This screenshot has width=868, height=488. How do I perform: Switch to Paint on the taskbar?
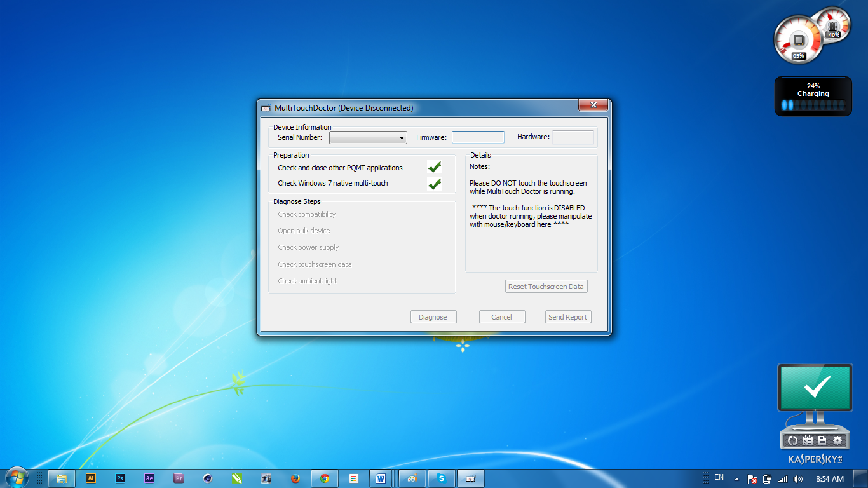click(412, 478)
